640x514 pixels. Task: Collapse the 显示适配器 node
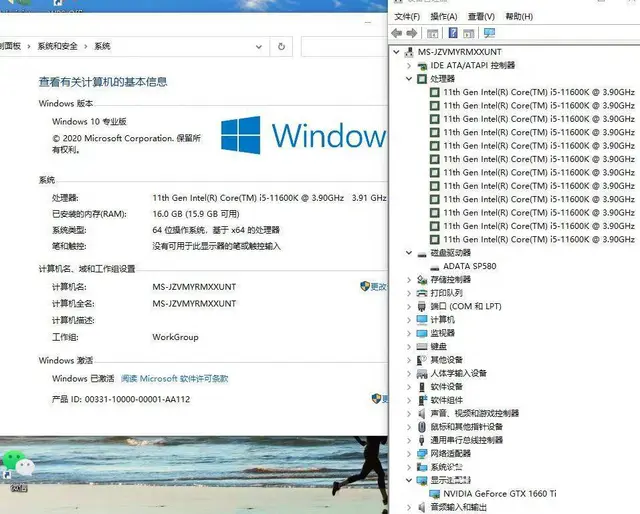[x=409, y=480]
